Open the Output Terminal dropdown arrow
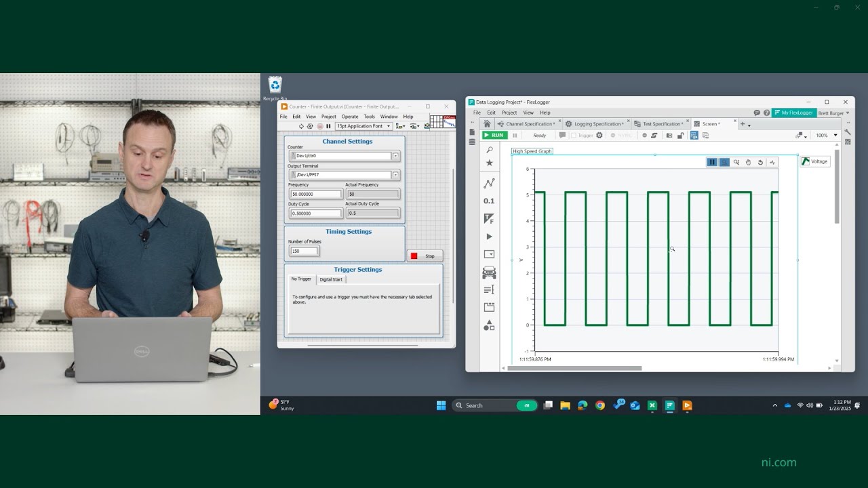Screen dimensions: 868x488 pos(395,175)
